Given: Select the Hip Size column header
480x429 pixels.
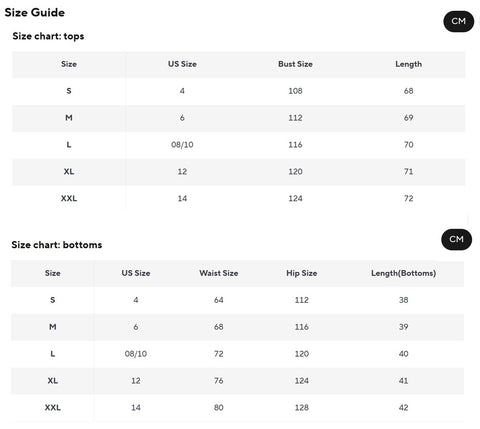Looking at the screenshot, I should [x=302, y=273].
